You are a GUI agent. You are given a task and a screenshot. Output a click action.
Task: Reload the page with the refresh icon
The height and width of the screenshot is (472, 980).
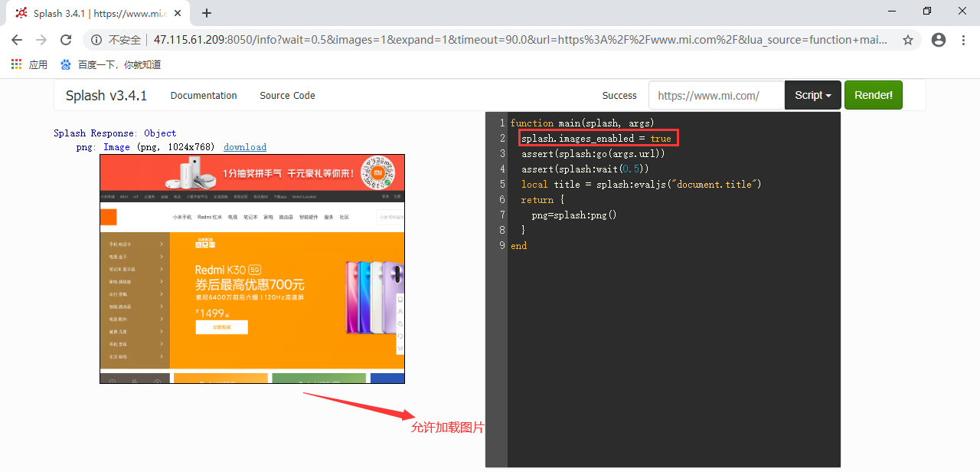[x=66, y=40]
